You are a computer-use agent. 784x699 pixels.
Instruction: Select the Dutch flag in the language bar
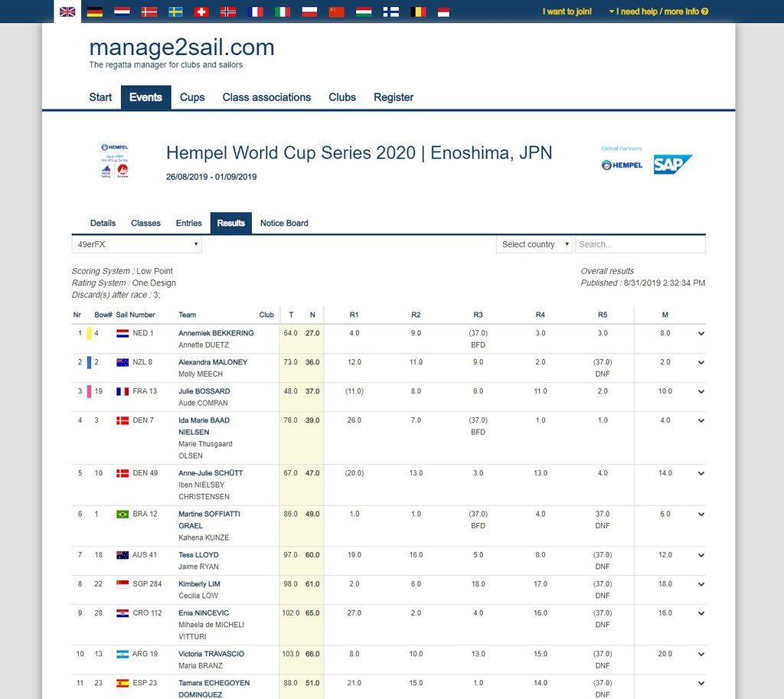click(122, 11)
